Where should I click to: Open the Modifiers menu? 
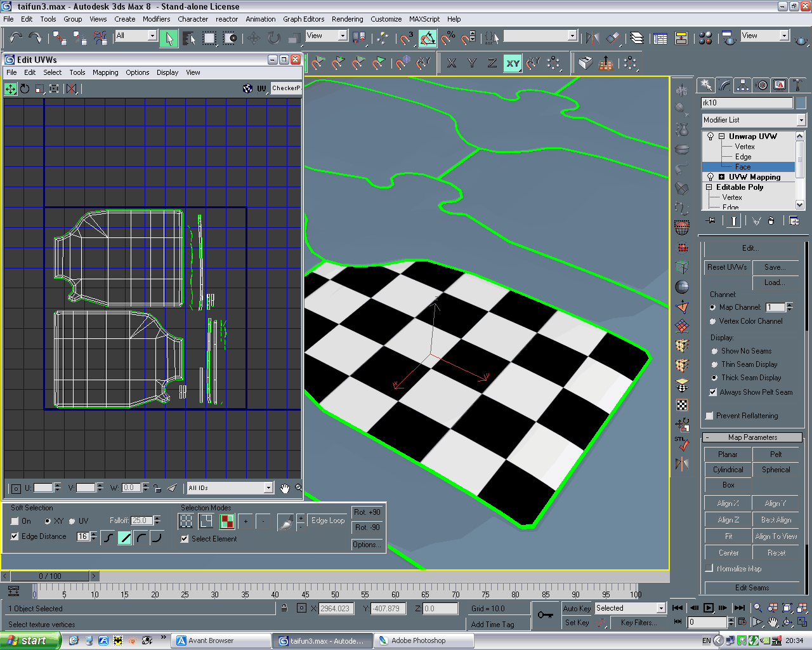click(x=156, y=19)
